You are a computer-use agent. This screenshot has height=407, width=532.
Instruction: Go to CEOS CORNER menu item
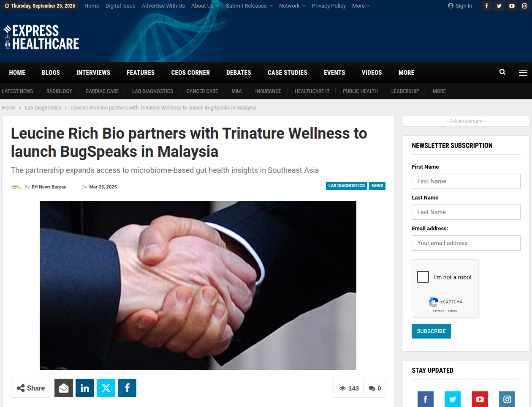190,73
